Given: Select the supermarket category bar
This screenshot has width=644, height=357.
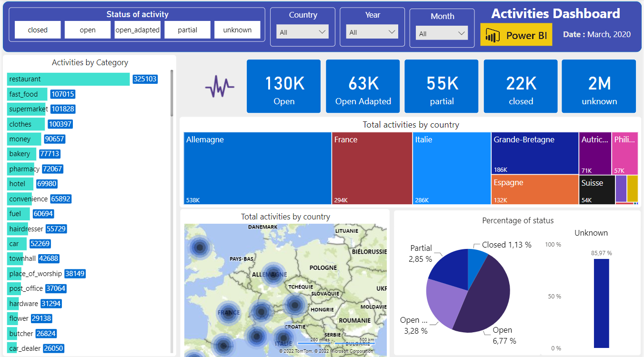Looking at the screenshot, I should (x=27, y=109).
